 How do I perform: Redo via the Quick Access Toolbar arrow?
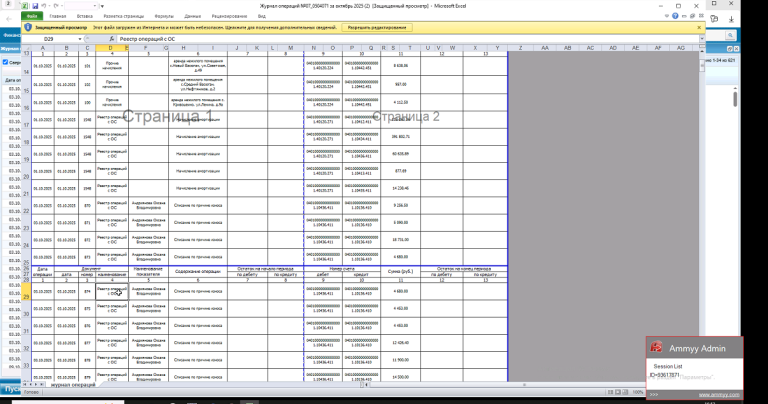click(56, 6)
